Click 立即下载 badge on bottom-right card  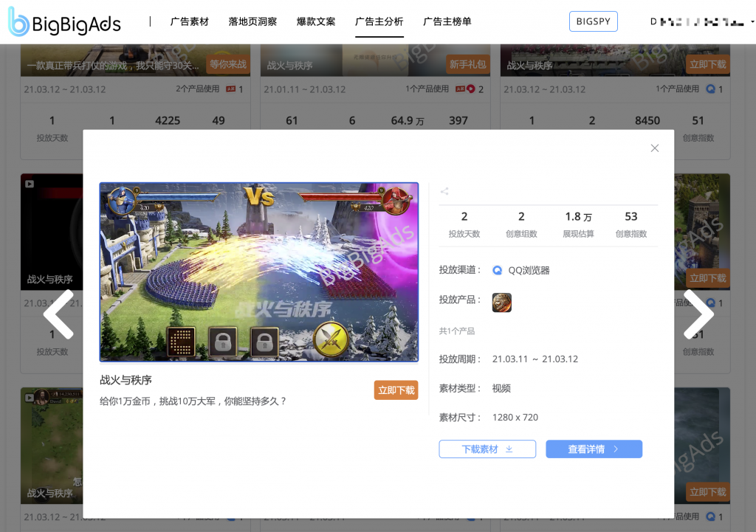tap(708, 492)
